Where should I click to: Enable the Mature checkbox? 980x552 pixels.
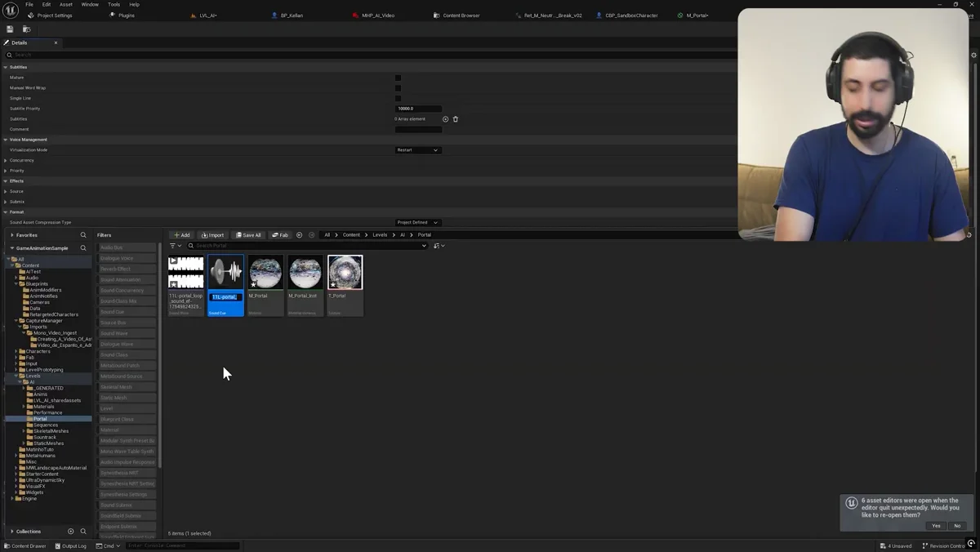pyautogui.click(x=398, y=78)
